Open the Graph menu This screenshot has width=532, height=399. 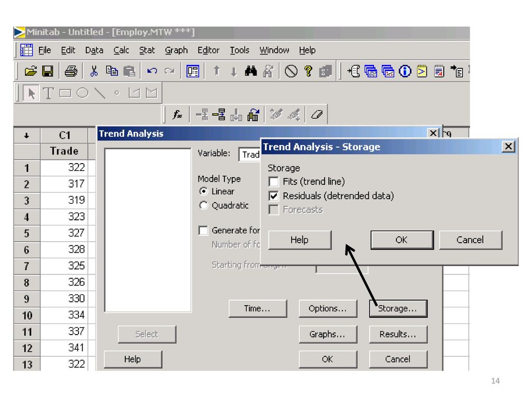pos(176,50)
